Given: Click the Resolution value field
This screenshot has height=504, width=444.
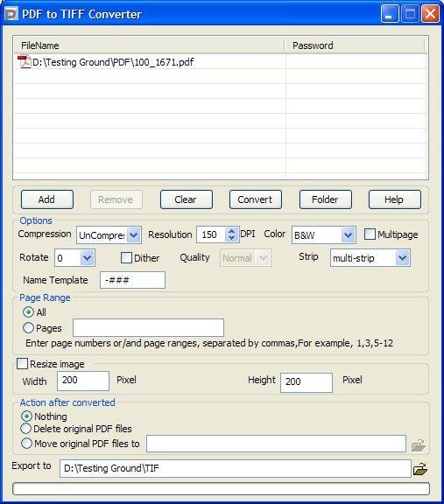Looking at the screenshot, I should pos(211,234).
